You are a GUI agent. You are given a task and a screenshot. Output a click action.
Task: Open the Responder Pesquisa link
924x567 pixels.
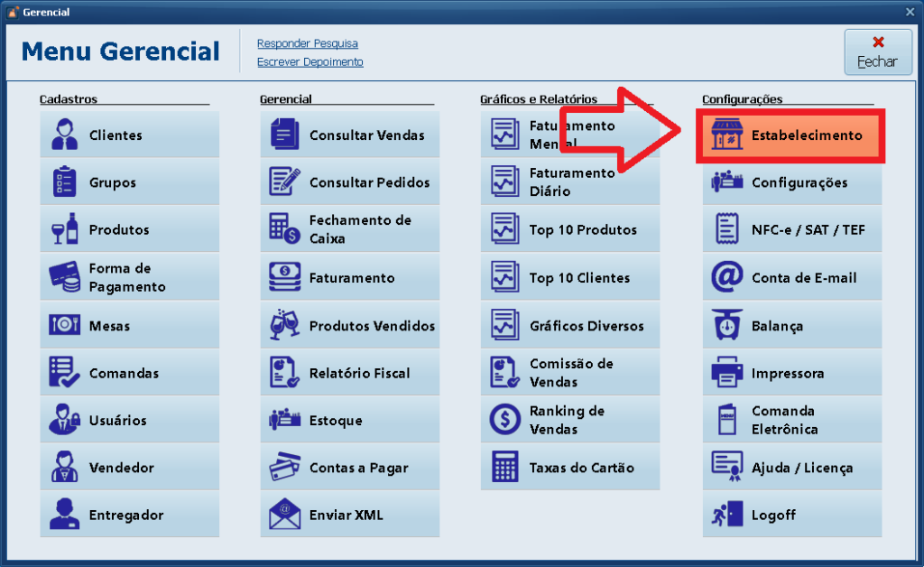click(x=307, y=43)
